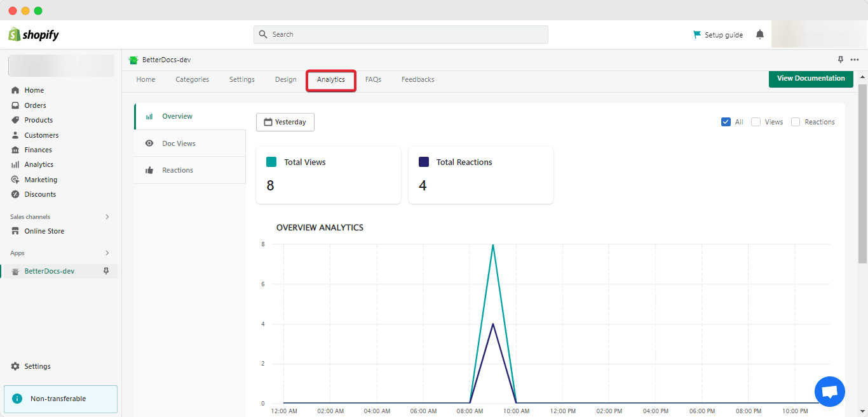Click the calendar icon in Yesterday button
868x417 pixels.
[x=268, y=122]
